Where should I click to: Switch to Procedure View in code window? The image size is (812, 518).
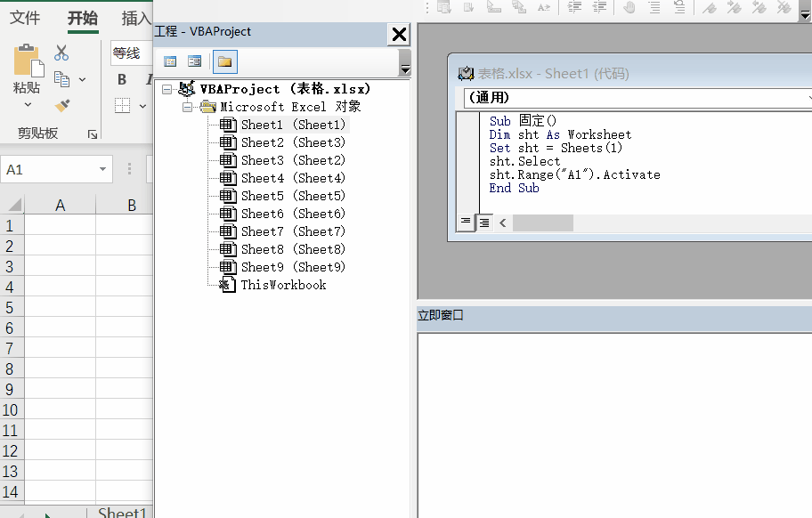[x=466, y=223]
